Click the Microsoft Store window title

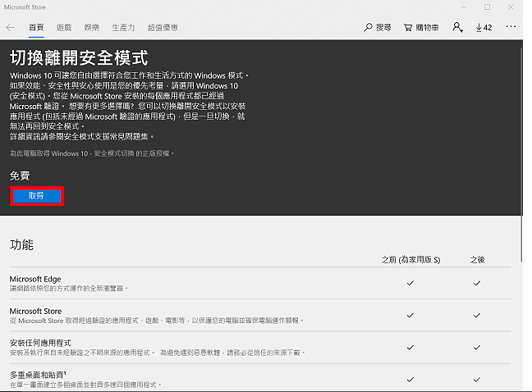coord(25,7)
